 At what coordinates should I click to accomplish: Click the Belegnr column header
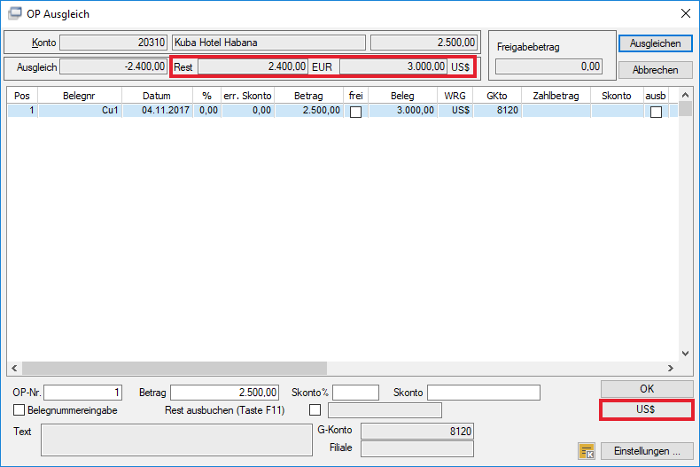[x=79, y=96]
